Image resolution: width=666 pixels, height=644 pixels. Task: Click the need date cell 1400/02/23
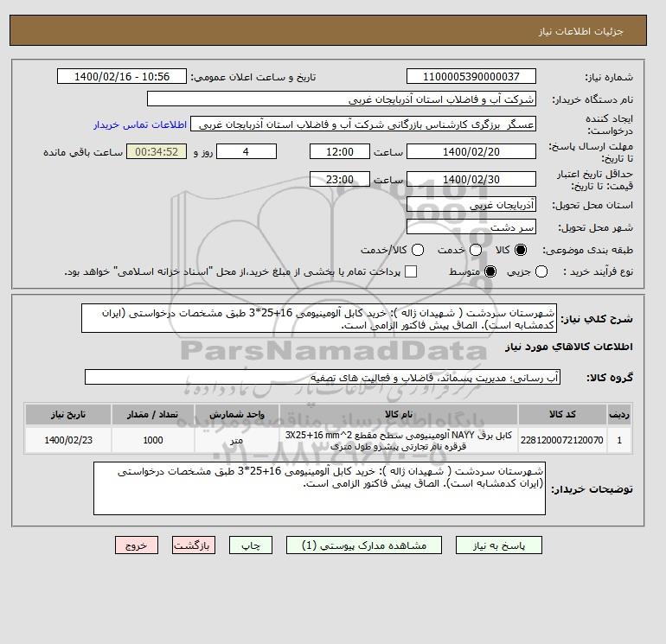pos(68,440)
